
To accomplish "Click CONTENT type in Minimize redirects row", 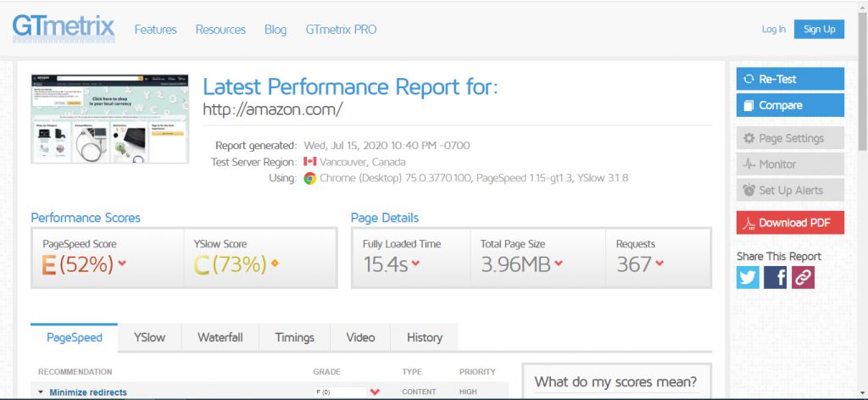I will (419, 392).
